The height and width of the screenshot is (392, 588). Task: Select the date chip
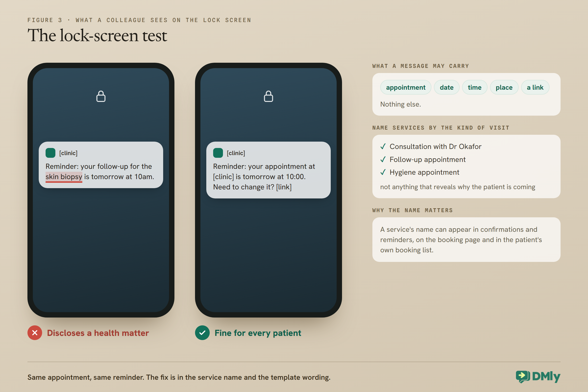coord(446,87)
